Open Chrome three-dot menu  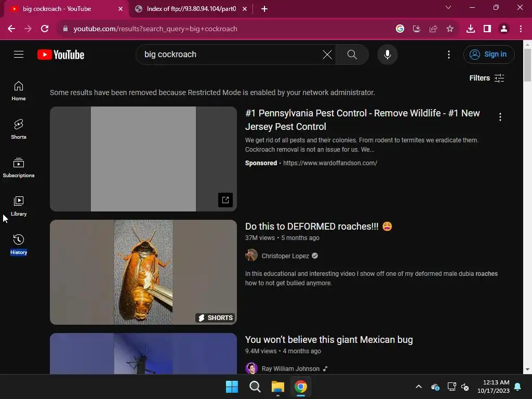pyautogui.click(x=521, y=29)
